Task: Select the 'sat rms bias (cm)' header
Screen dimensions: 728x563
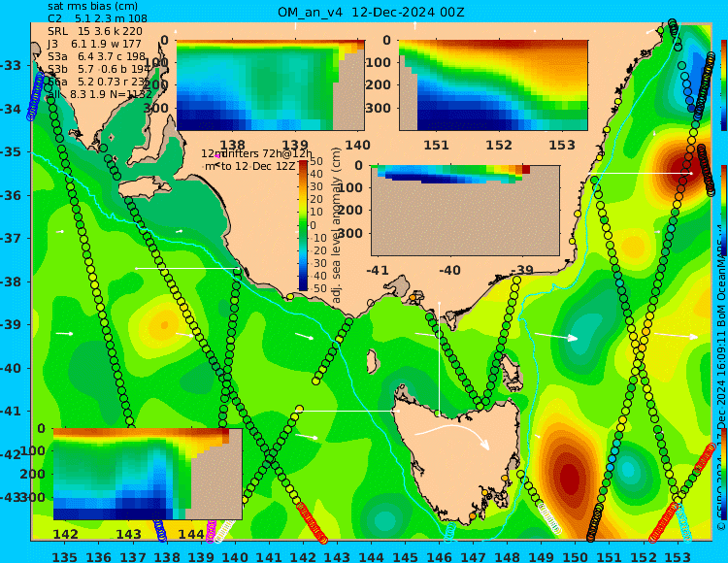Action: [93, 7]
